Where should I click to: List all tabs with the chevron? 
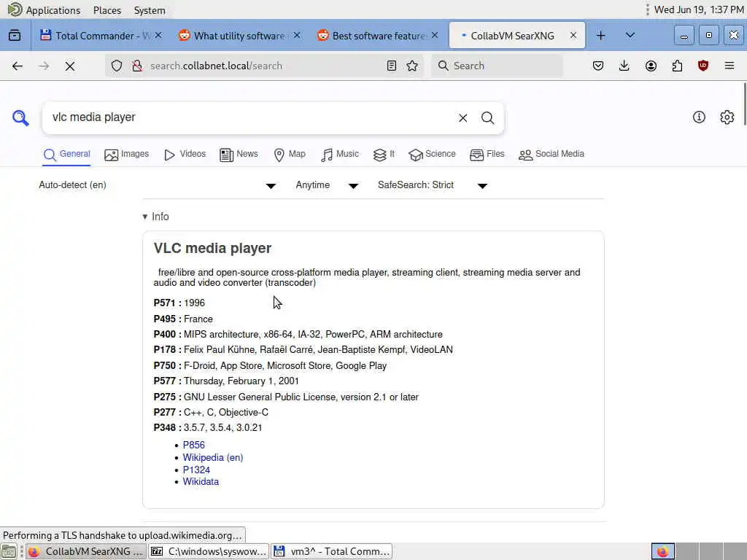click(630, 35)
